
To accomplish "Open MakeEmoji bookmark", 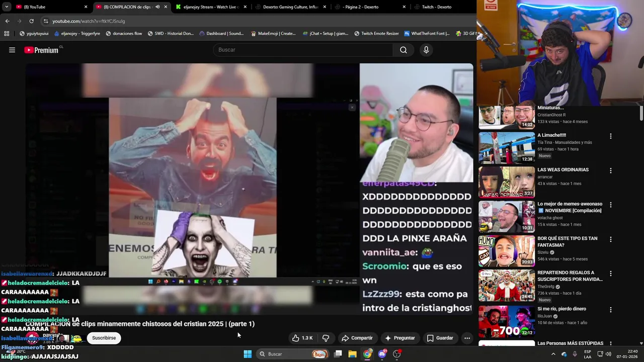I will pyautogui.click(x=273, y=34).
